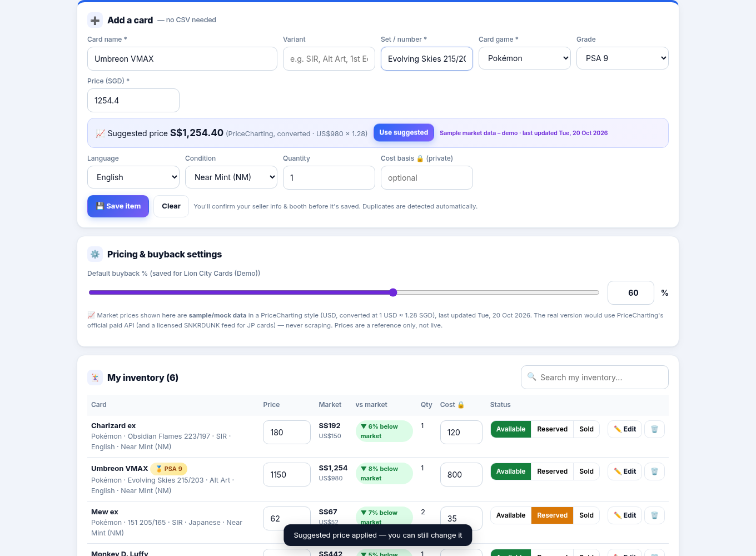Edit the Mew ex price field

pyautogui.click(x=287, y=519)
